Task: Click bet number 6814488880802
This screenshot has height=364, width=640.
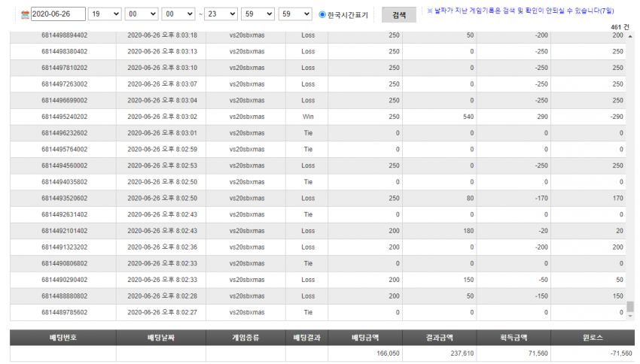Action: click(x=65, y=296)
